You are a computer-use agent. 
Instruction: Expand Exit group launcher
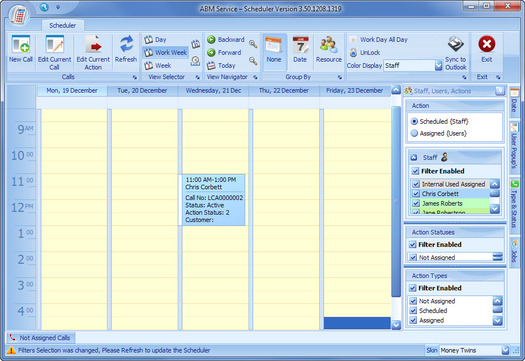(x=498, y=77)
